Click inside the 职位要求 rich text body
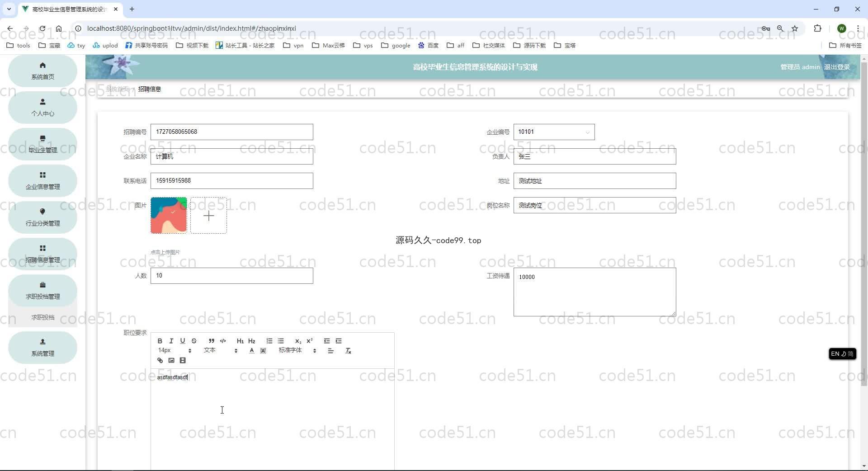Image resolution: width=868 pixels, height=471 pixels. coord(272,420)
